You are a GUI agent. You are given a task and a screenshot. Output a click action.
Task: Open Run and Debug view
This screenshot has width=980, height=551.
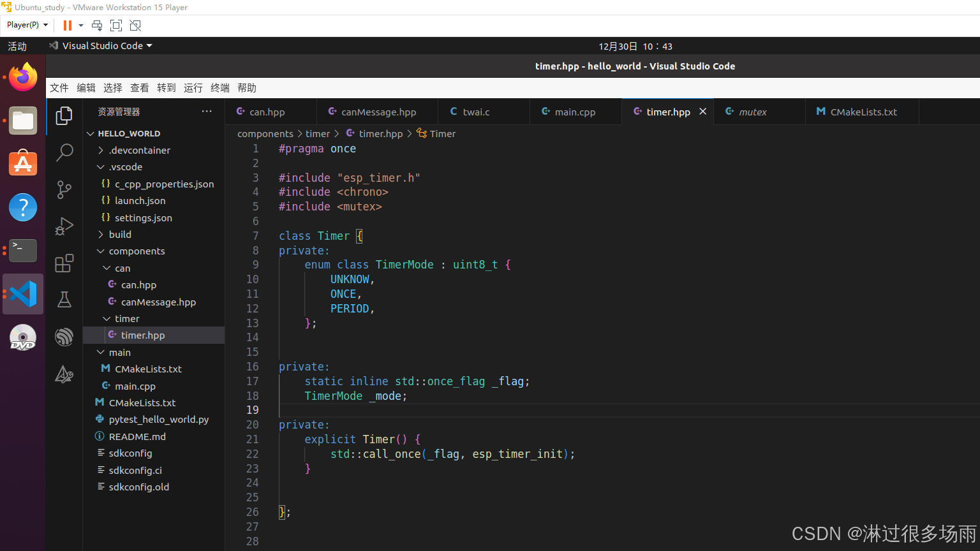point(64,226)
